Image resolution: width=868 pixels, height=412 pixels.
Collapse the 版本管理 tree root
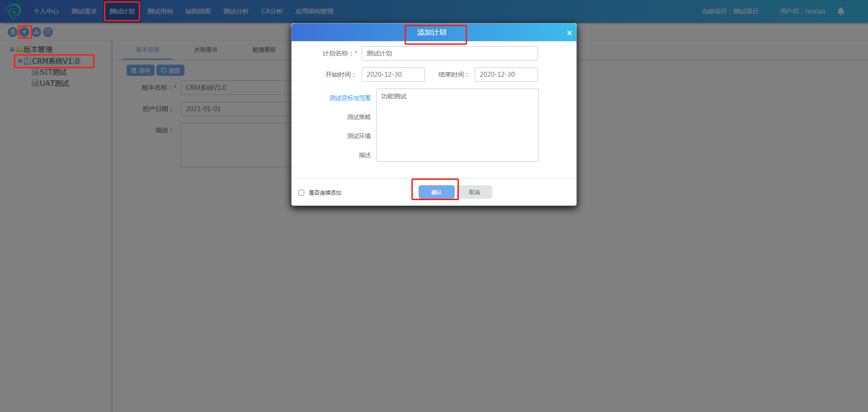pyautogui.click(x=12, y=49)
